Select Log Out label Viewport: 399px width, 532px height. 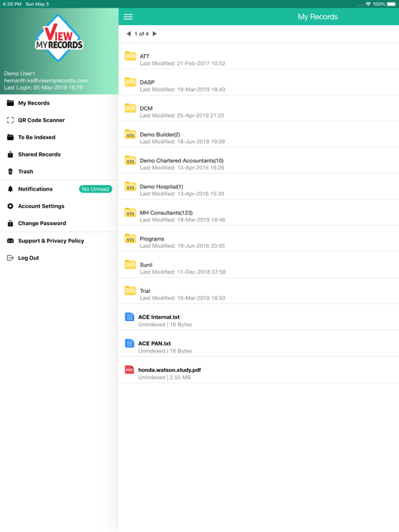(x=28, y=258)
